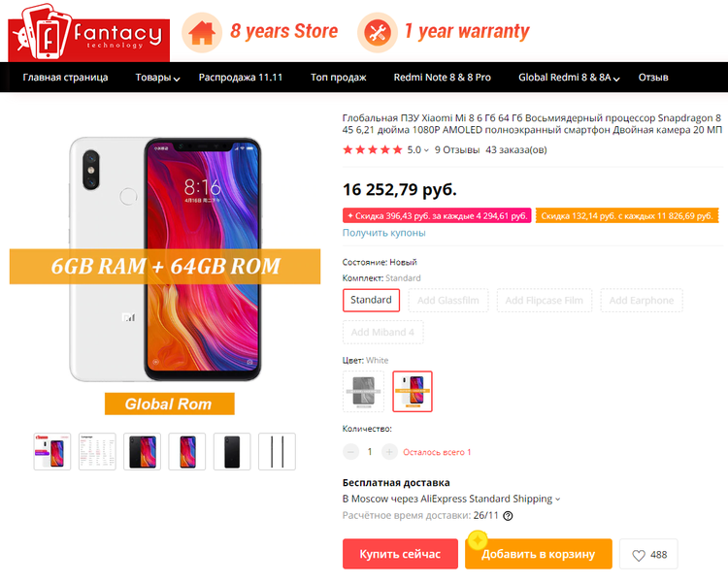Click the wrench warranty icon

[x=377, y=32]
